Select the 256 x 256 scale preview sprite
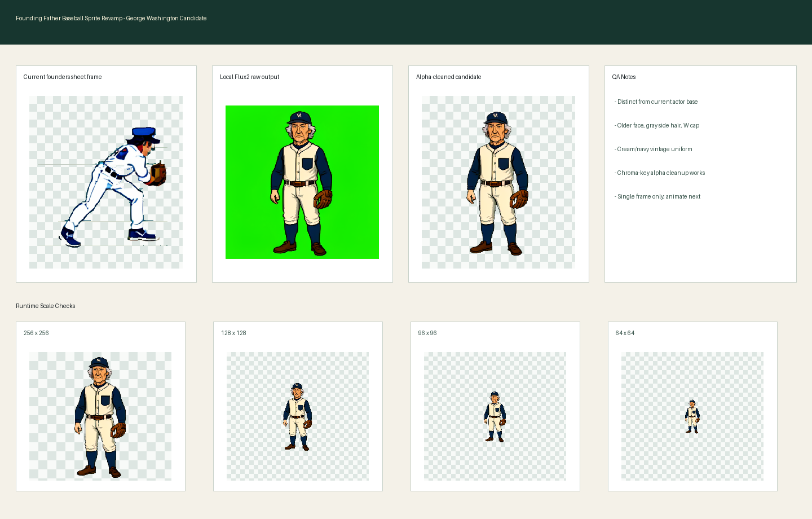The height and width of the screenshot is (519, 812). pyautogui.click(x=100, y=416)
